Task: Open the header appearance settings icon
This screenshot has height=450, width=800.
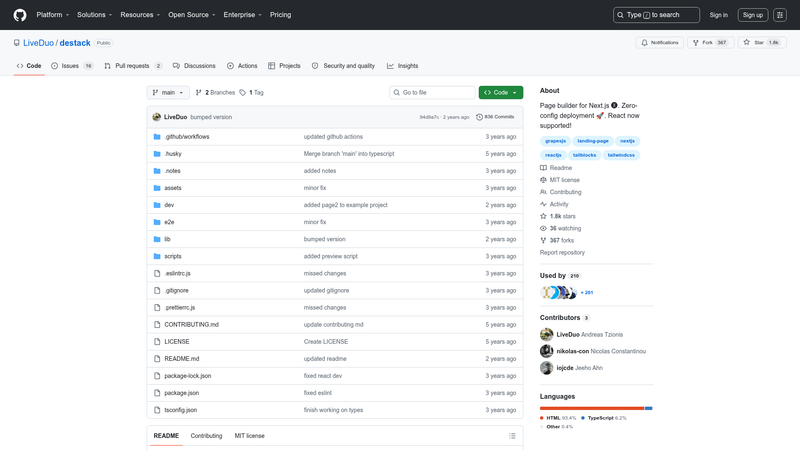Action: click(x=780, y=15)
